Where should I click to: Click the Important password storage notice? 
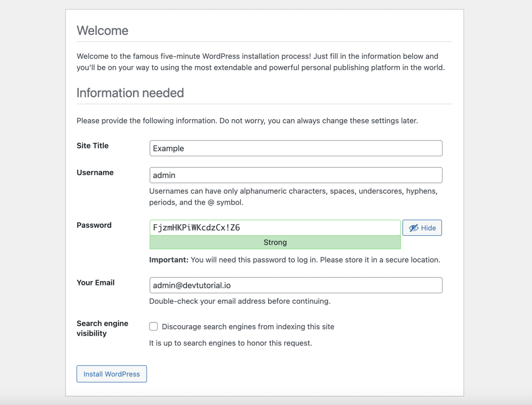coord(294,260)
